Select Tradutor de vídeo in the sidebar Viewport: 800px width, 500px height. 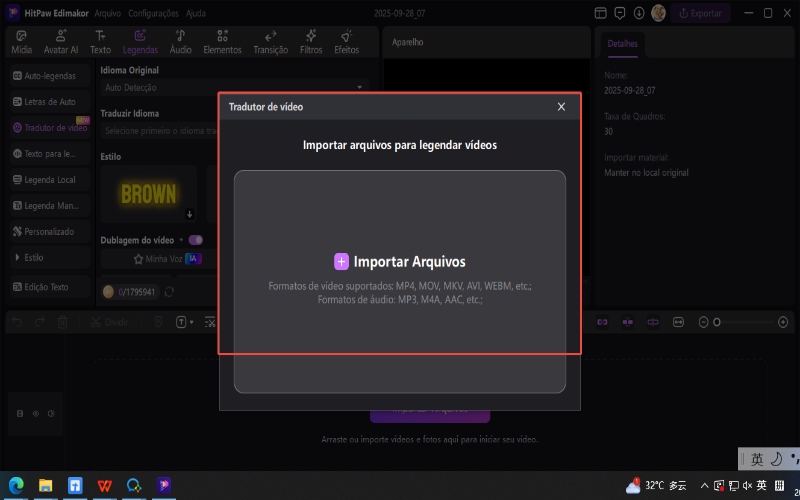pos(50,128)
